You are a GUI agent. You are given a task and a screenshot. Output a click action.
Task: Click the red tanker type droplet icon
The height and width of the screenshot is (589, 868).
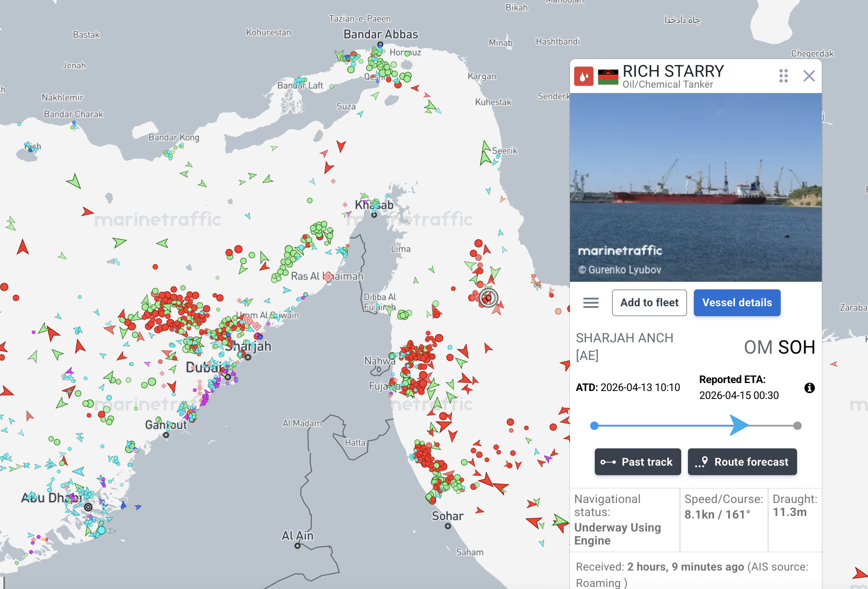[x=583, y=76]
